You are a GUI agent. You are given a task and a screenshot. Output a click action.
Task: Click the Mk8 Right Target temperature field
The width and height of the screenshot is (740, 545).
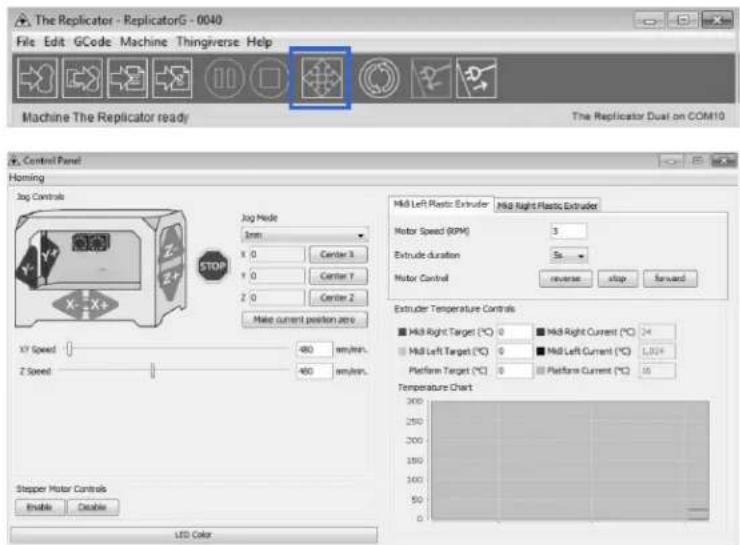coord(514,332)
